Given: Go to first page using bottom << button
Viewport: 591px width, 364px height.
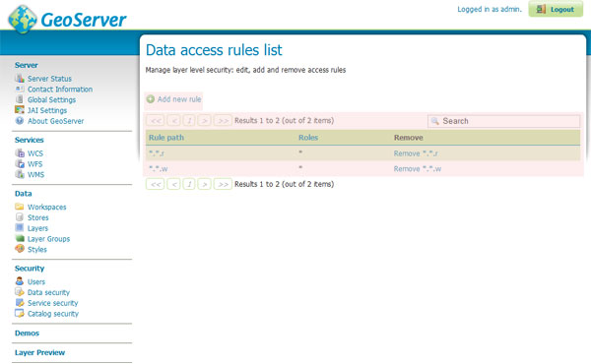Looking at the screenshot, I should point(156,184).
